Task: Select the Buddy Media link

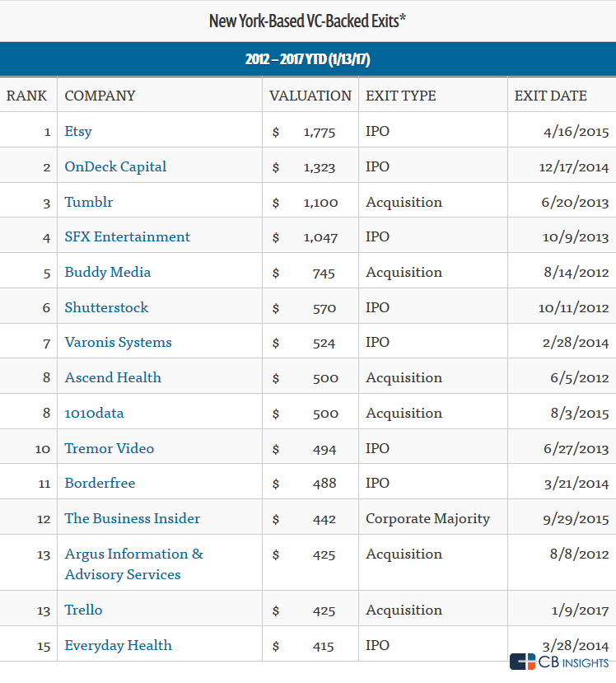Action: pos(108,272)
